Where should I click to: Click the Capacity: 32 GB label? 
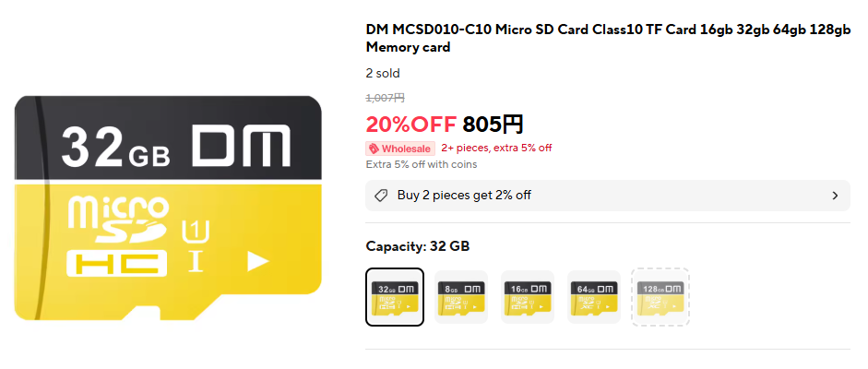pyautogui.click(x=418, y=246)
